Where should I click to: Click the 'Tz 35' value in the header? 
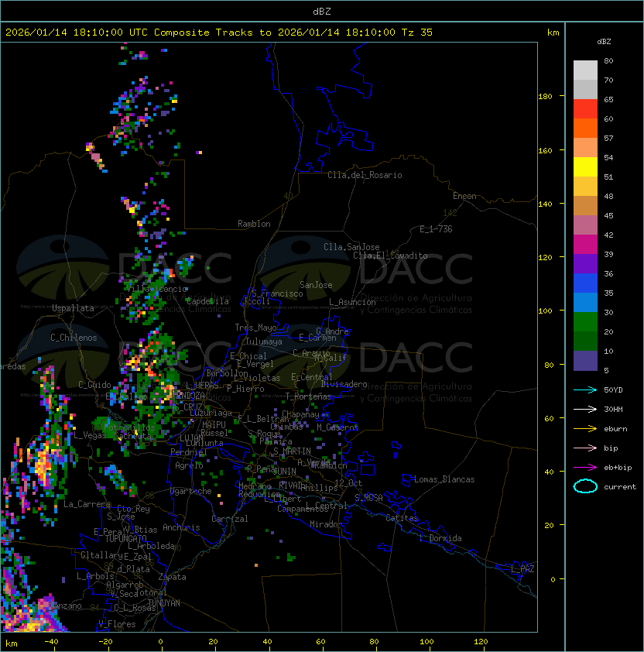pyautogui.click(x=417, y=33)
